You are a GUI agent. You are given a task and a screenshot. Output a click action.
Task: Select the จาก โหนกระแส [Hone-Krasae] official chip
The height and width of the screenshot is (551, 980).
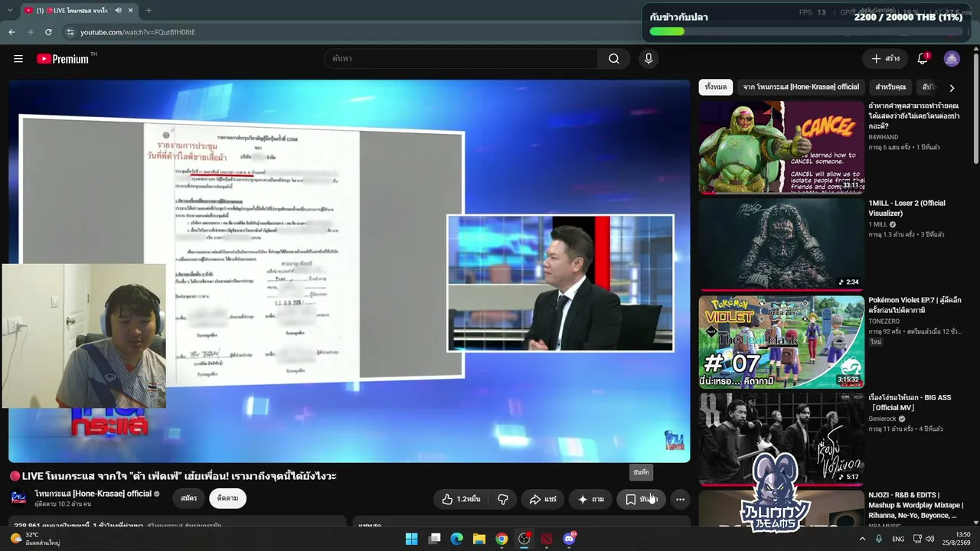801,87
